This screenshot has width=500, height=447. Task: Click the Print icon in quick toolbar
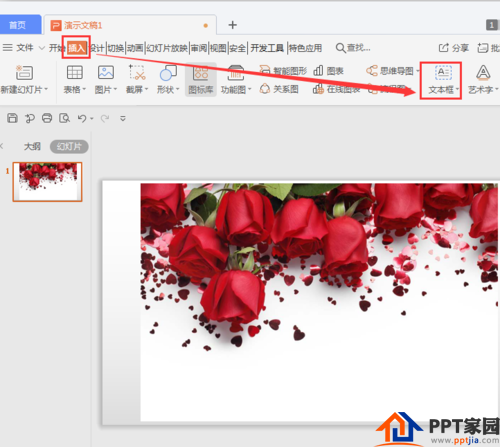47,118
